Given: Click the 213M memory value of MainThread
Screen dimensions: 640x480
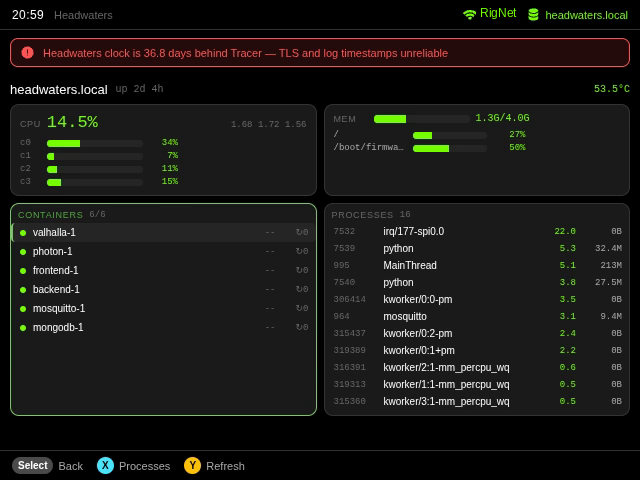Looking at the screenshot, I should (x=611, y=265).
